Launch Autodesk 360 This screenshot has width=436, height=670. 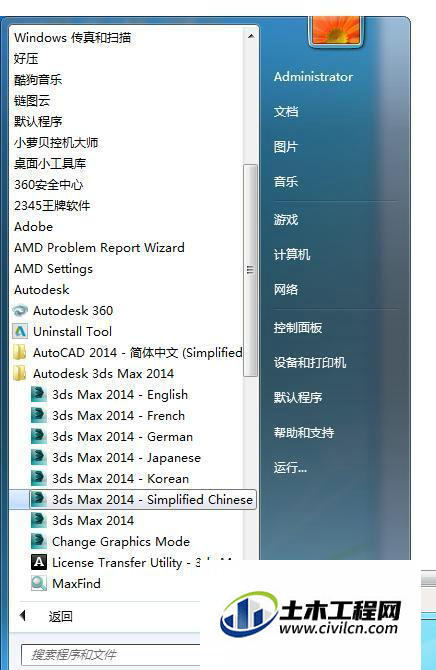tap(73, 311)
